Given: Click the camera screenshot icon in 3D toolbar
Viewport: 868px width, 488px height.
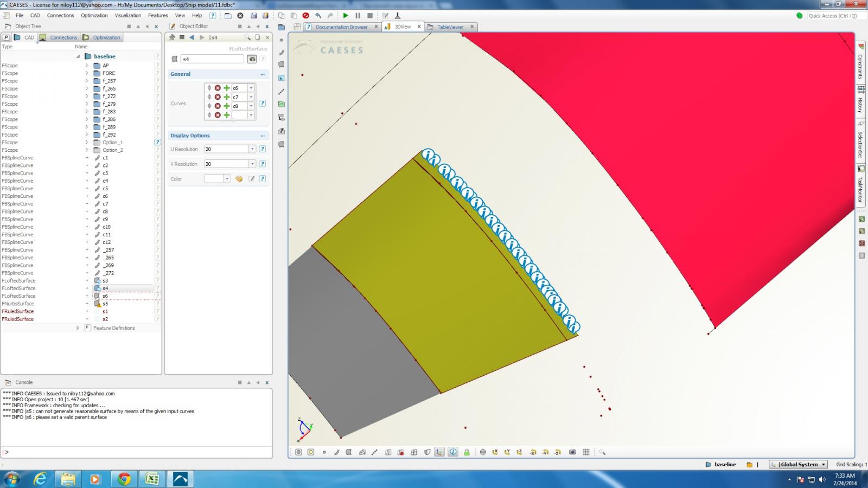Looking at the screenshot, I should 572,452.
